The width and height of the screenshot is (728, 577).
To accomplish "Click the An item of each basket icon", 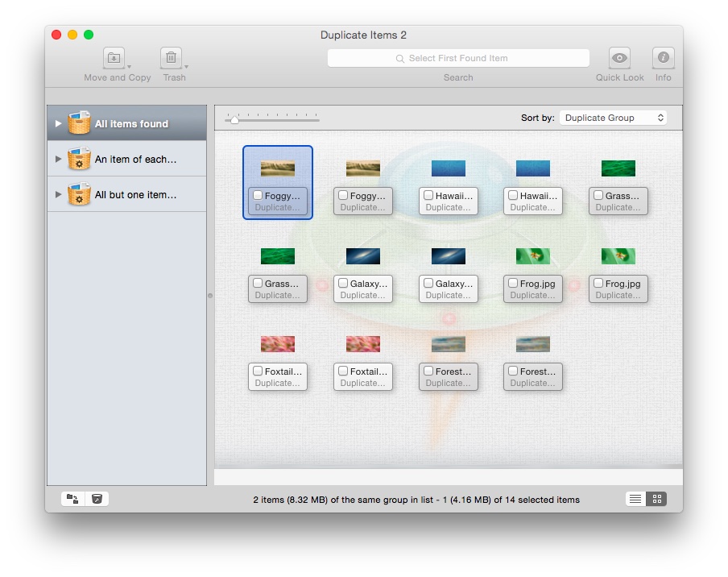I will coord(79,159).
